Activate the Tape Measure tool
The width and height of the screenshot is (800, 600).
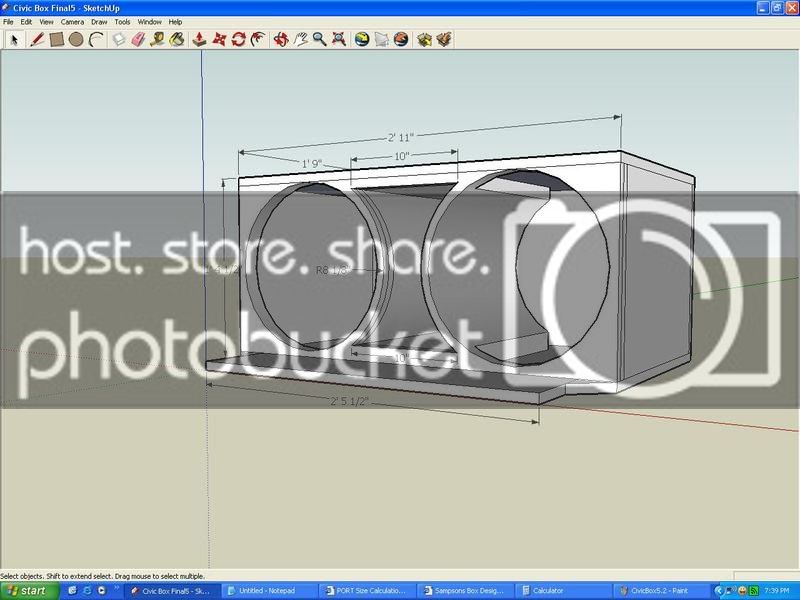tap(157, 39)
